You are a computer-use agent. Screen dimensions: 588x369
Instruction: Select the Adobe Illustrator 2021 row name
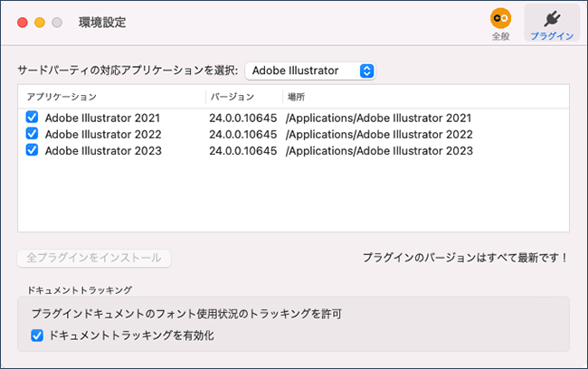click(x=102, y=118)
